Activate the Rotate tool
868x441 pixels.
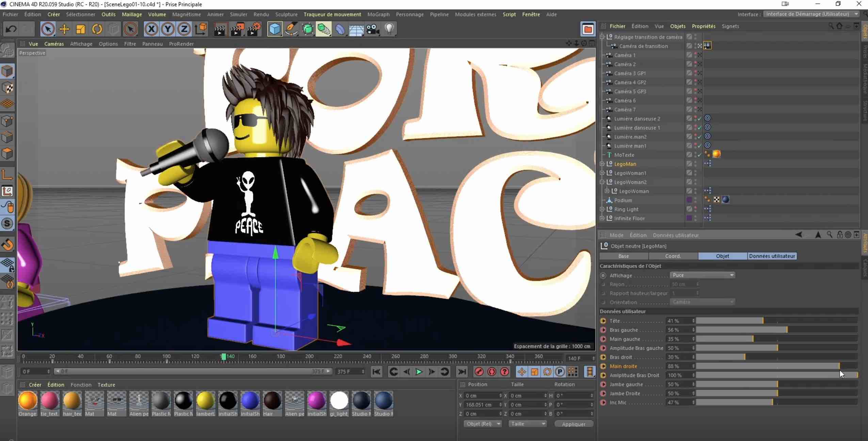[x=97, y=29]
